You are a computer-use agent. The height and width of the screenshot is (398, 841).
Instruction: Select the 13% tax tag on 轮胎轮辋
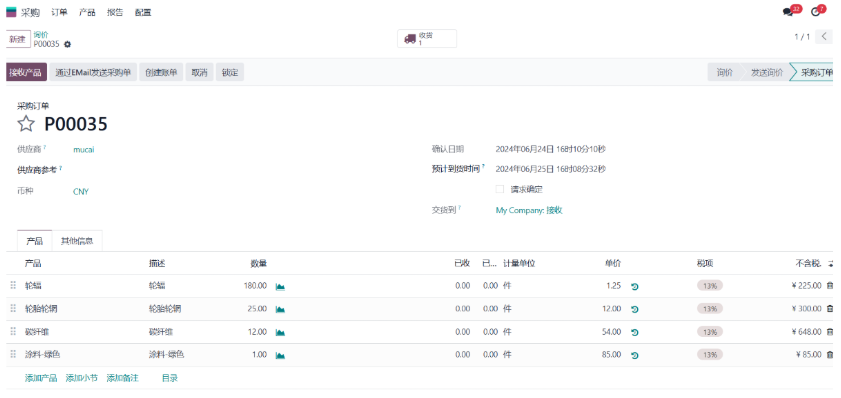710,309
